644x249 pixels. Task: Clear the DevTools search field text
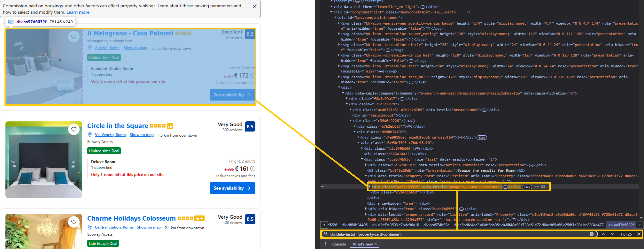pyautogui.click(x=592, y=234)
